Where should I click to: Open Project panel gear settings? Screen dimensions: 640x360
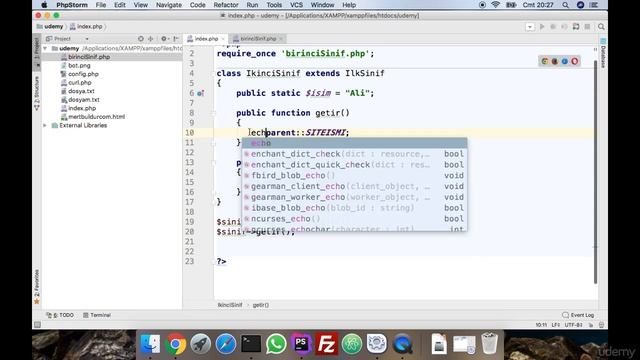pos(164,39)
